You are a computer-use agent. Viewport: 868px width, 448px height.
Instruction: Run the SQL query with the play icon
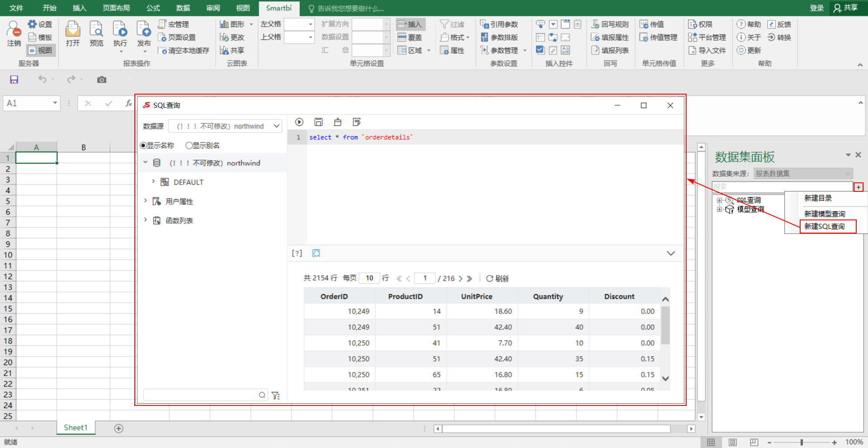tap(299, 122)
